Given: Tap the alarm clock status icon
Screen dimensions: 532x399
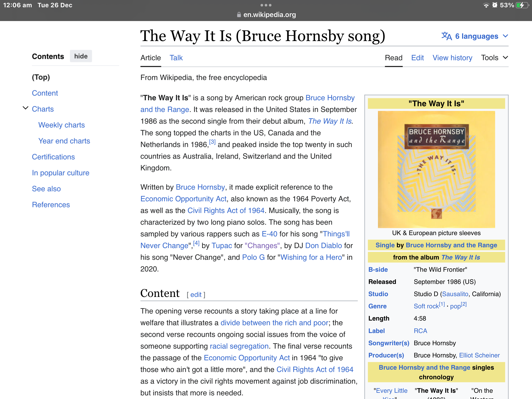Looking at the screenshot, I should tap(495, 5).
